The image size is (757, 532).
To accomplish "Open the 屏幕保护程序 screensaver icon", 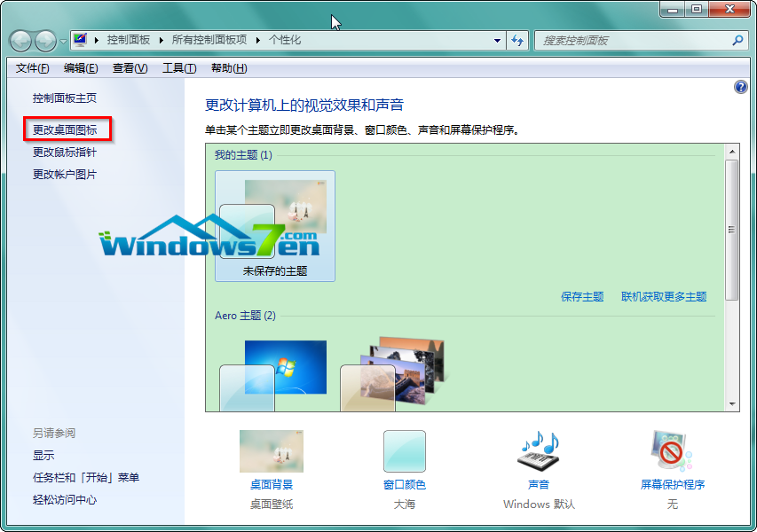I will click(x=671, y=450).
